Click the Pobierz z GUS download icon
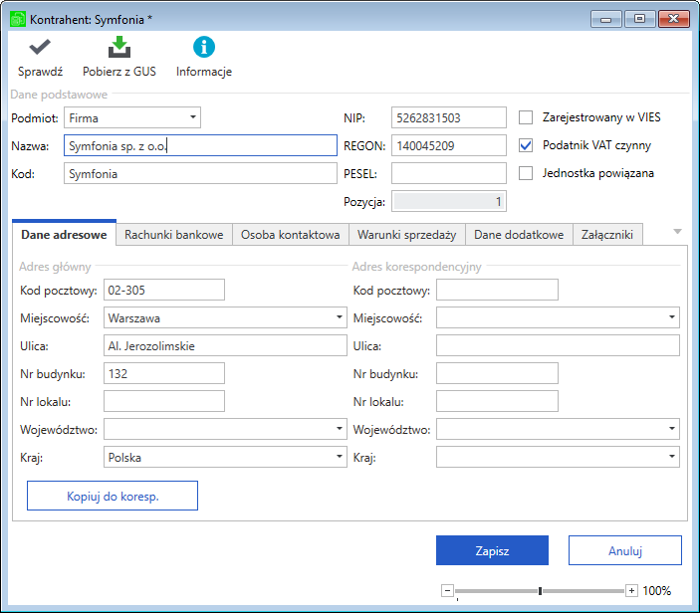The image size is (700, 613). 119,47
